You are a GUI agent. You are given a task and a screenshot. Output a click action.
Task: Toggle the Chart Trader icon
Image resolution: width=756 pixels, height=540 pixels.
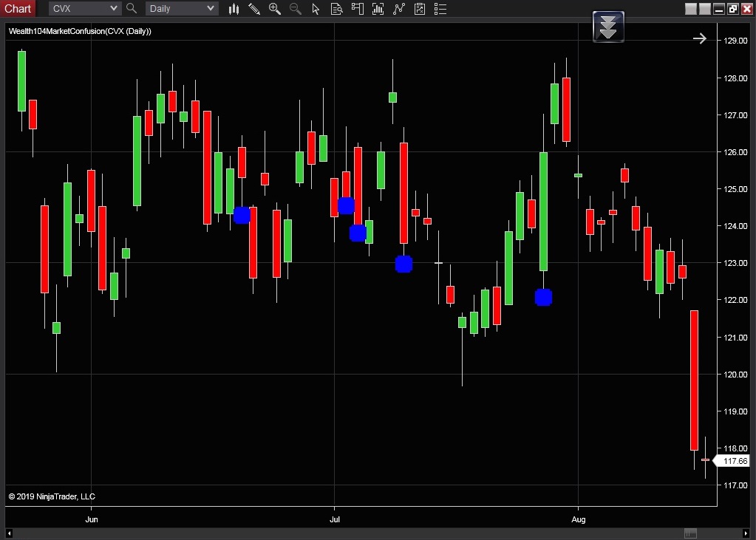click(358, 9)
